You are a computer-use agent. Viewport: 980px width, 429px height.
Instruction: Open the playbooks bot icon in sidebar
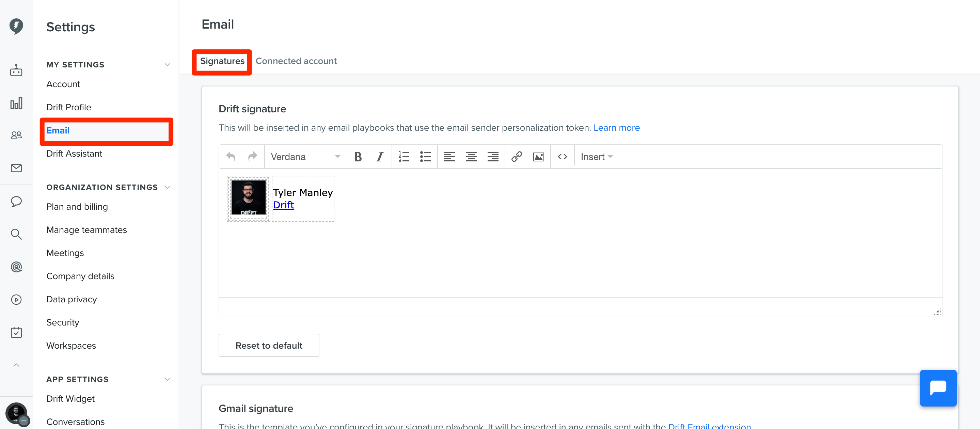pyautogui.click(x=16, y=70)
